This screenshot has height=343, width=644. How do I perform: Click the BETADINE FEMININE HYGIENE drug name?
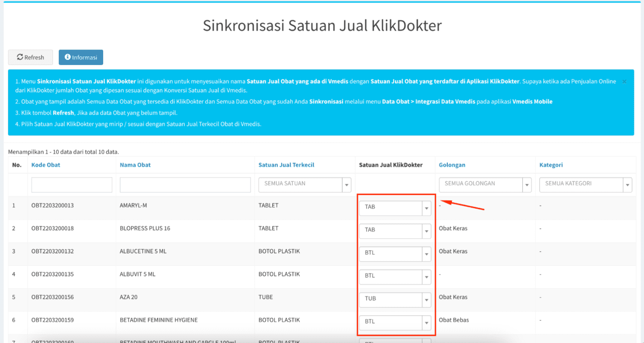158,320
